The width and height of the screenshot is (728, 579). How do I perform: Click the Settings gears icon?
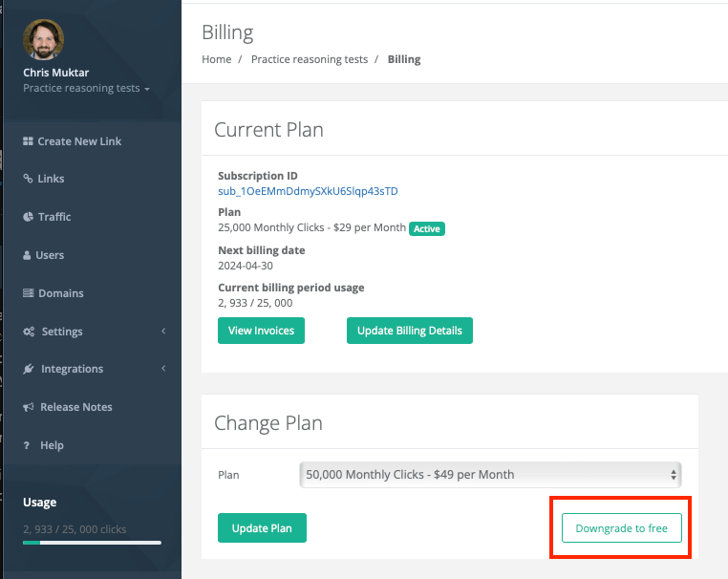(x=30, y=332)
